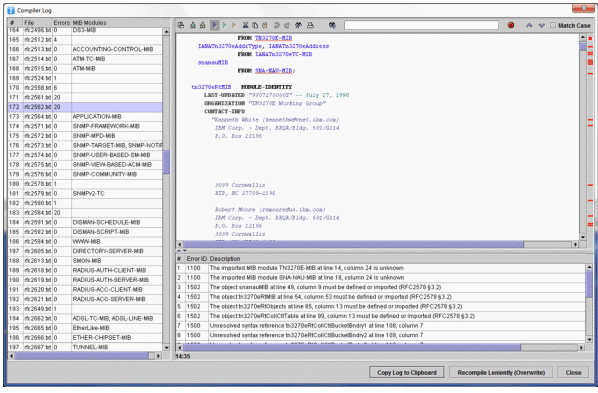Click the error list horizontal scroll-right arrow

[581, 348]
